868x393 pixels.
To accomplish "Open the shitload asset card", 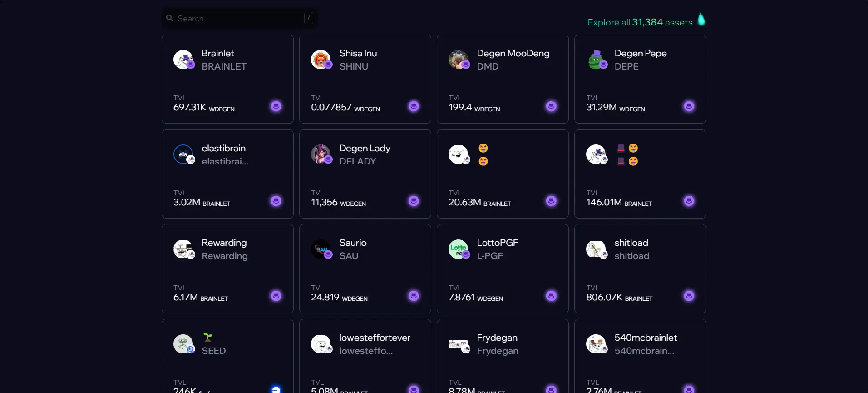I will pos(640,269).
